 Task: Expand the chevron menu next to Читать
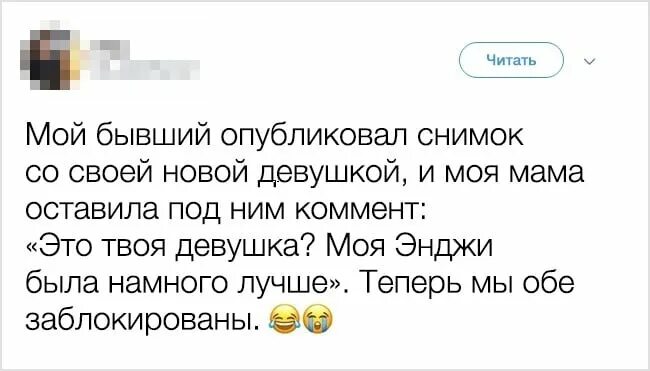pos(589,62)
